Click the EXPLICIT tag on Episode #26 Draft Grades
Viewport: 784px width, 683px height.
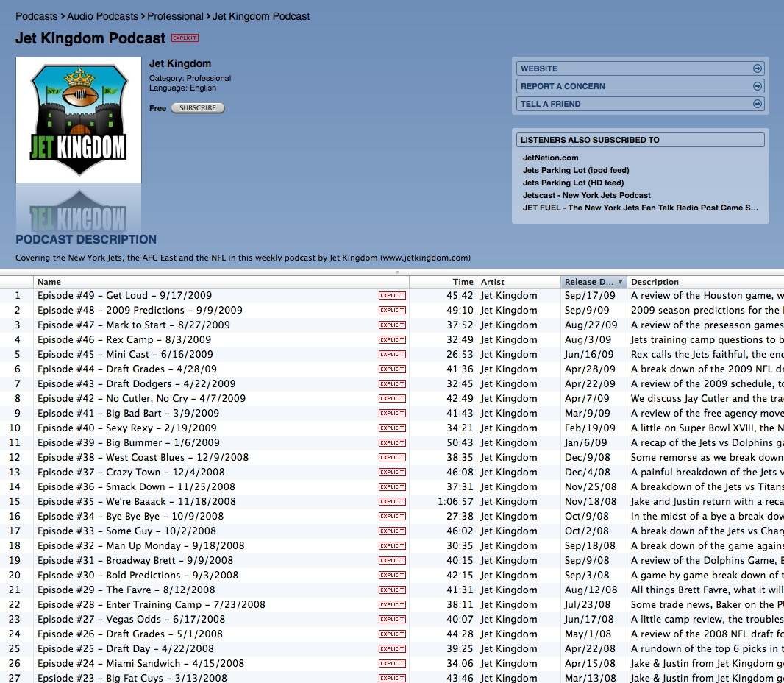(392, 634)
